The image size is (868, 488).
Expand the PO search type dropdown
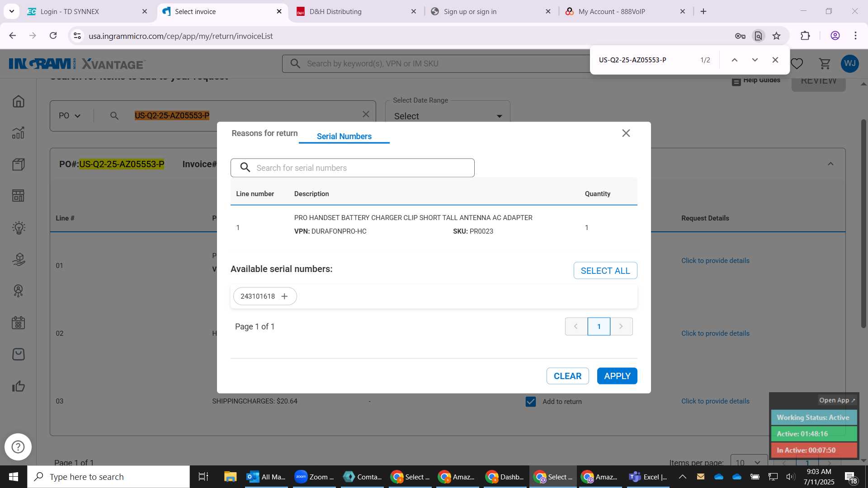coord(70,116)
